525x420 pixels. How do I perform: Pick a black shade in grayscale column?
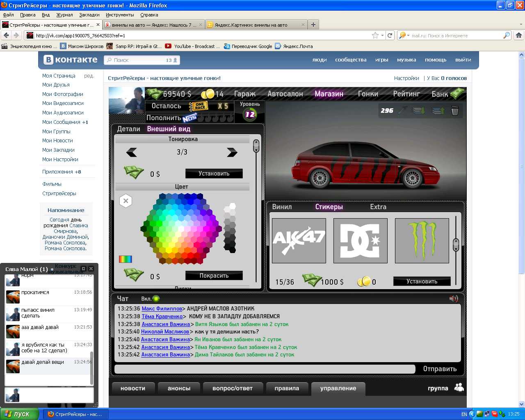click(x=232, y=249)
